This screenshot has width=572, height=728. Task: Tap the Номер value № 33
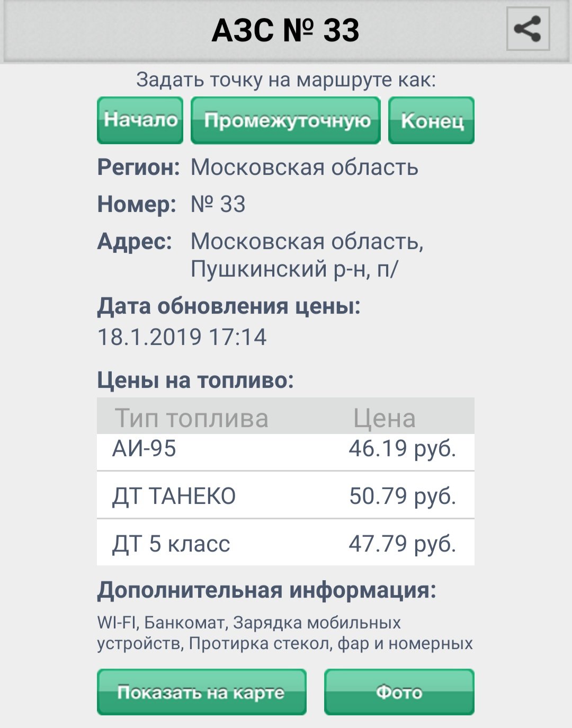coord(218,204)
